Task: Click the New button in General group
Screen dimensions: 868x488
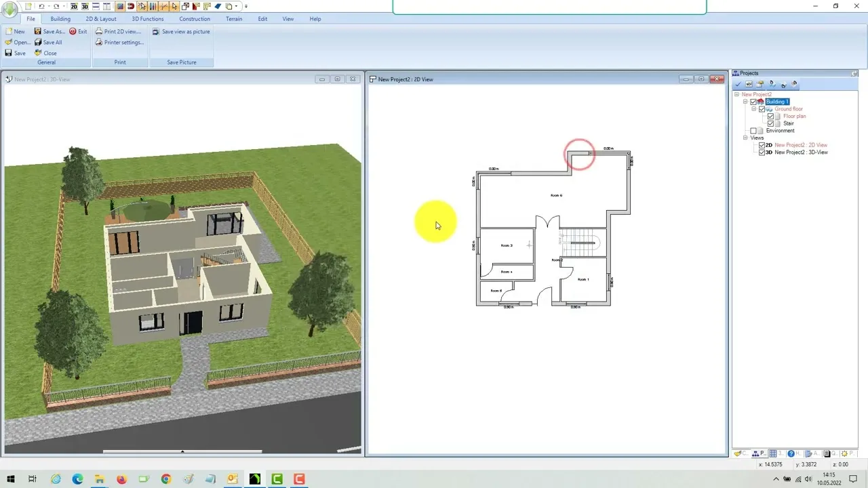Action: [x=15, y=32]
